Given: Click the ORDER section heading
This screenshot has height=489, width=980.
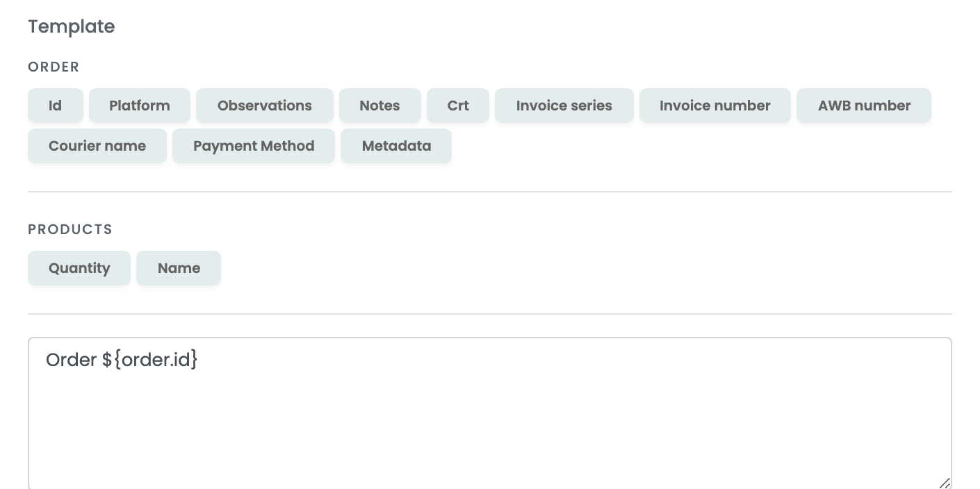Looking at the screenshot, I should coord(54,67).
